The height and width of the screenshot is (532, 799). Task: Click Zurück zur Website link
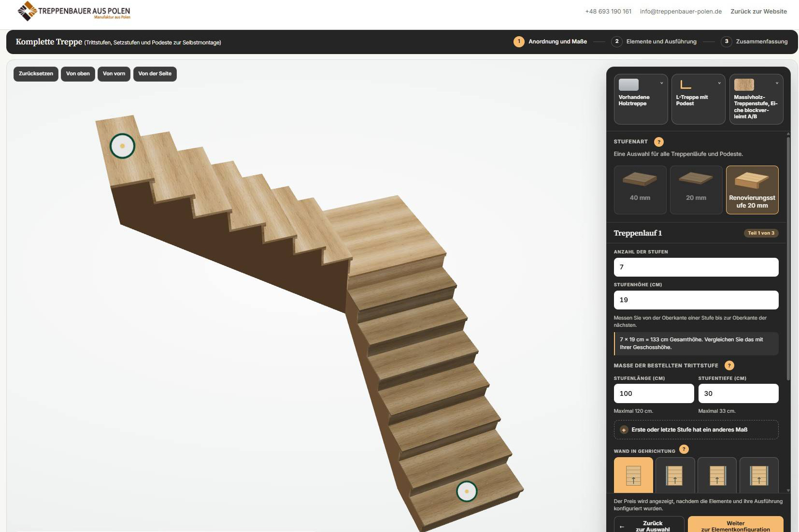coord(758,12)
